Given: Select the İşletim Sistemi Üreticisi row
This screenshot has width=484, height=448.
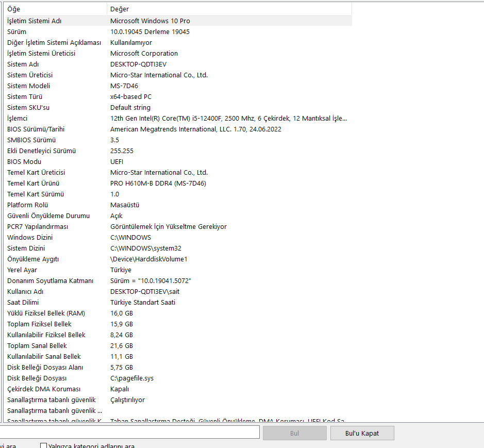Looking at the screenshot, I should point(179,53).
